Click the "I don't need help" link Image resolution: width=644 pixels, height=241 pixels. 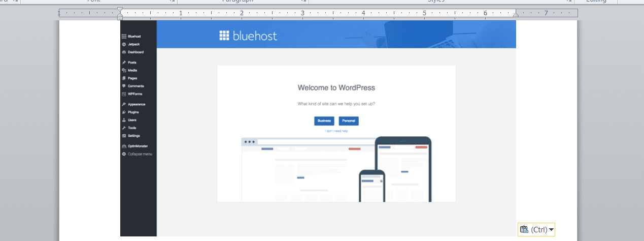[336, 131]
